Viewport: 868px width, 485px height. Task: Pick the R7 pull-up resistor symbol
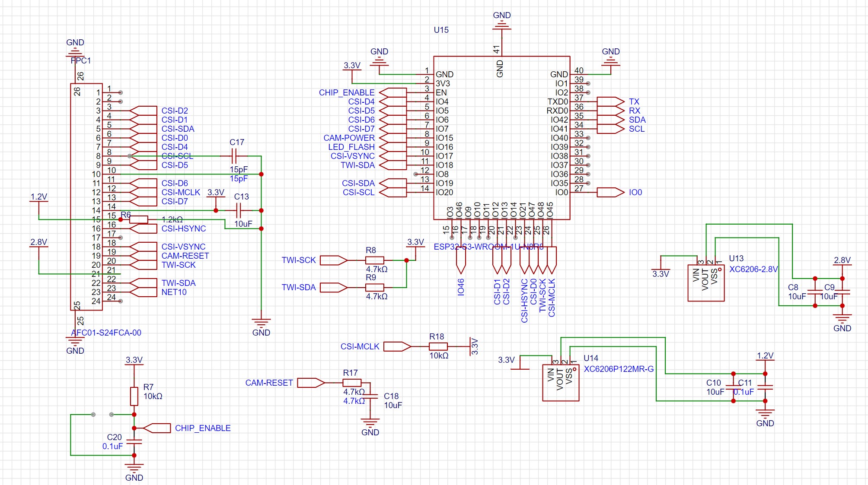tap(134, 396)
